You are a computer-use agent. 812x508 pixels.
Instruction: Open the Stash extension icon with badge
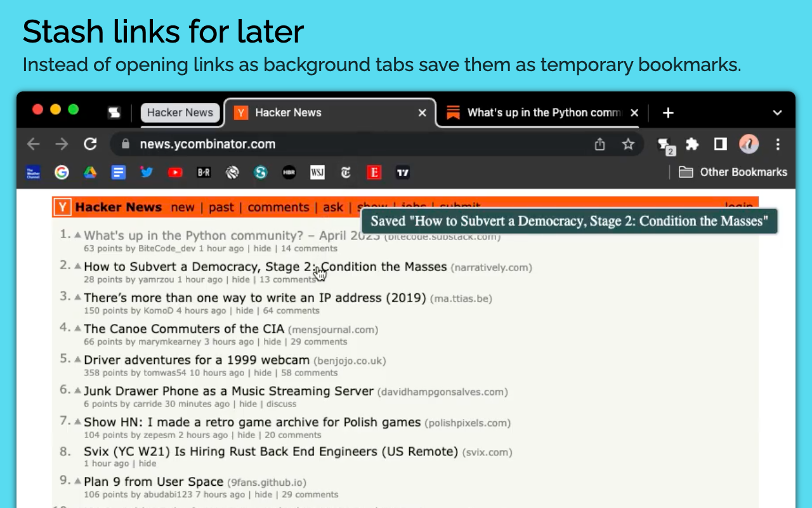[x=664, y=145]
